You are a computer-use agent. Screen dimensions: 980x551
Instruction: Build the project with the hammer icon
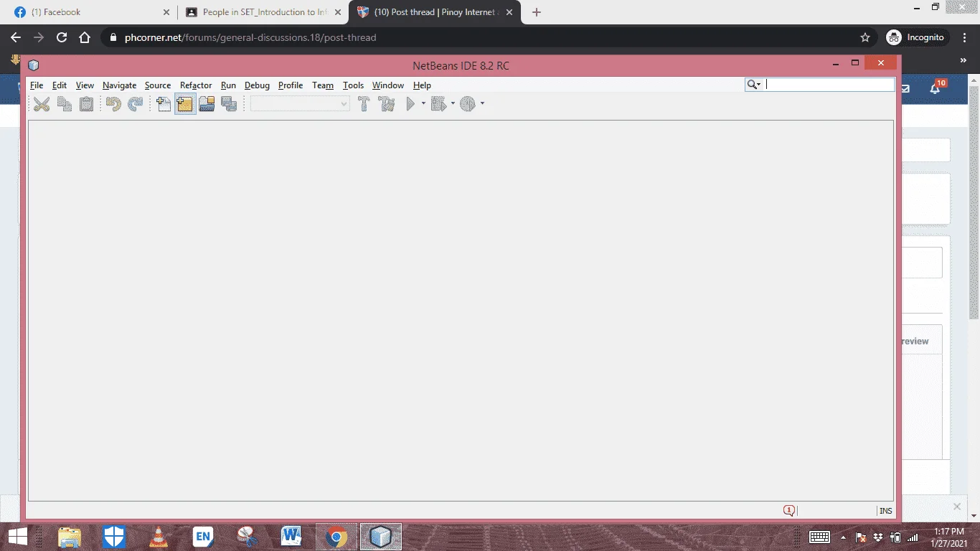click(x=364, y=104)
